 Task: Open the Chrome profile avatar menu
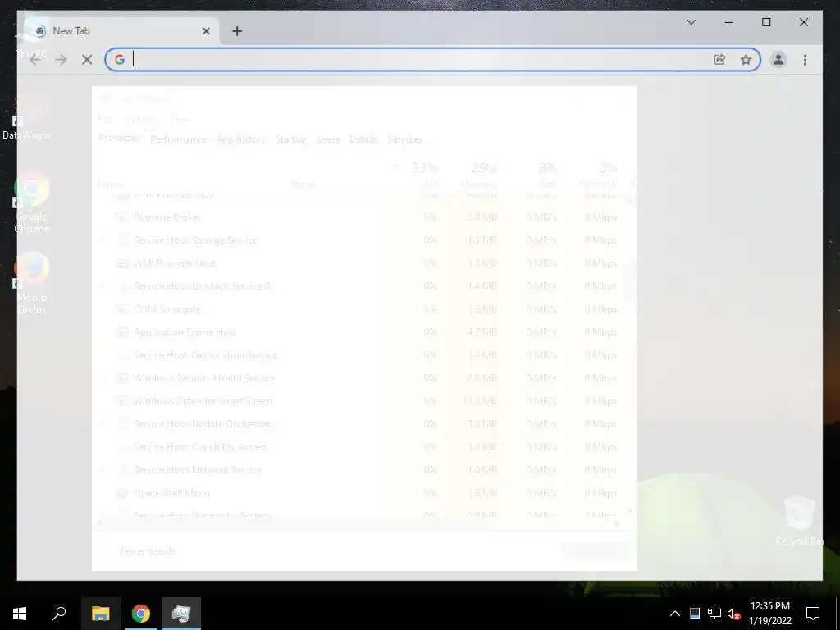tap(778, 59)
